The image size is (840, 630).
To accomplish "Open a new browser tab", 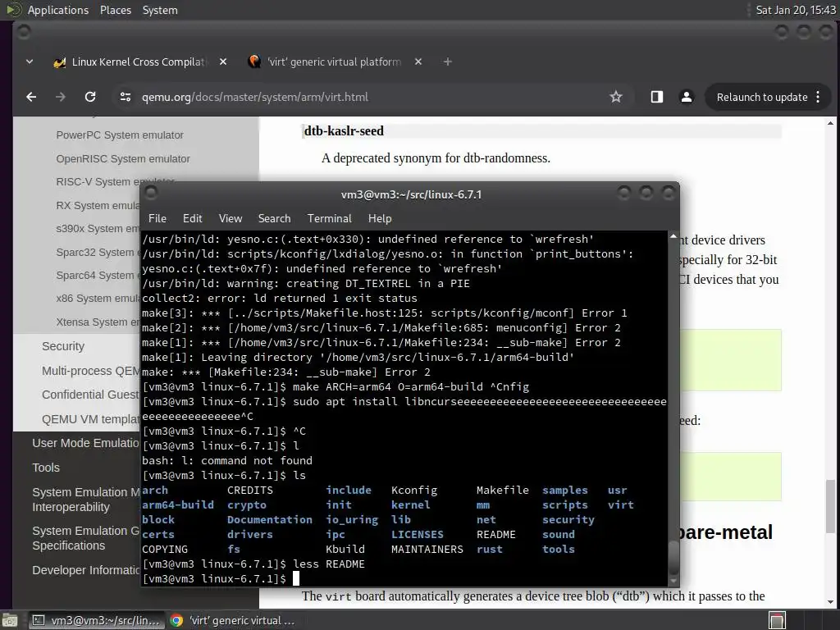I will (x=447, y=62).
